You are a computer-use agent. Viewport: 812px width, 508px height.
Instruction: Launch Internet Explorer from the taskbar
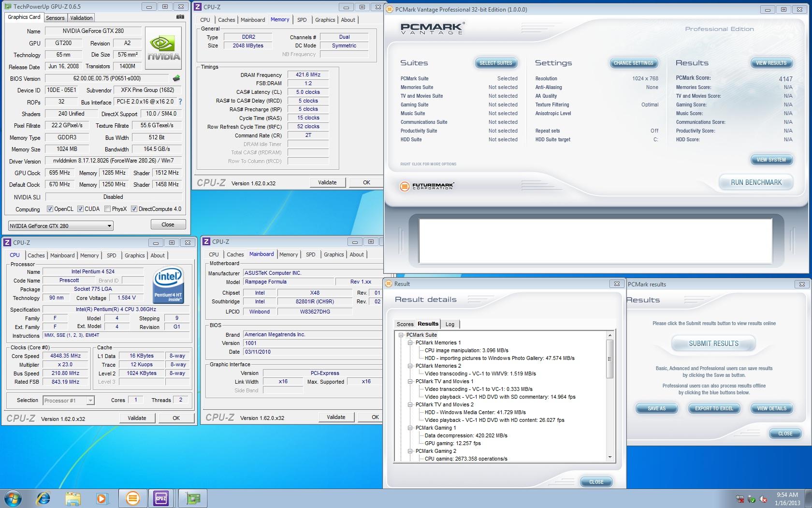43,498
